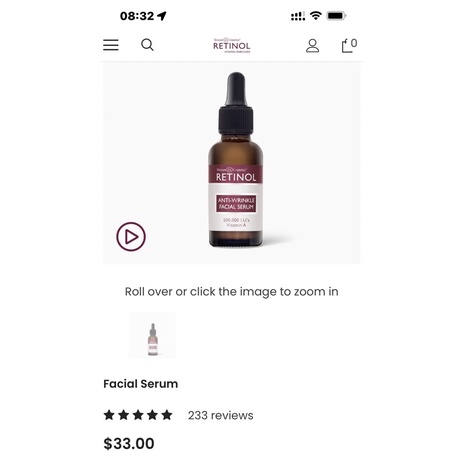
Task: Tap the cellular signal indicator
Action: 298,16
